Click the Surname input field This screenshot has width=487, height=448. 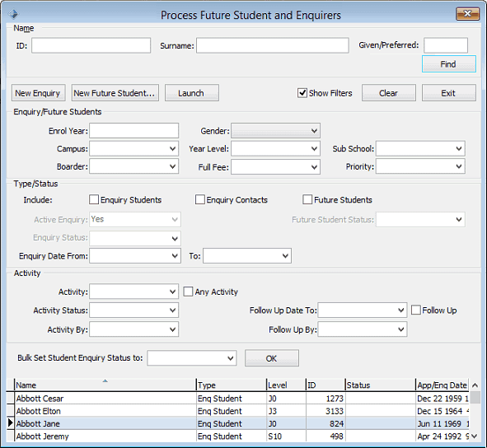pos(273,45)
